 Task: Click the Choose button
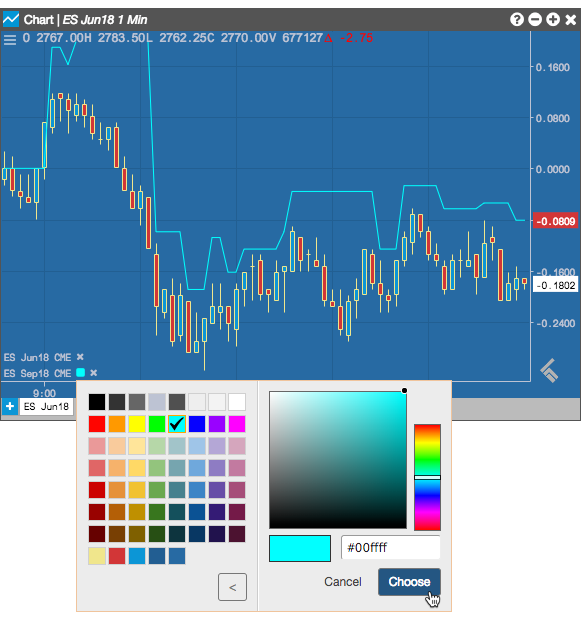409,582
